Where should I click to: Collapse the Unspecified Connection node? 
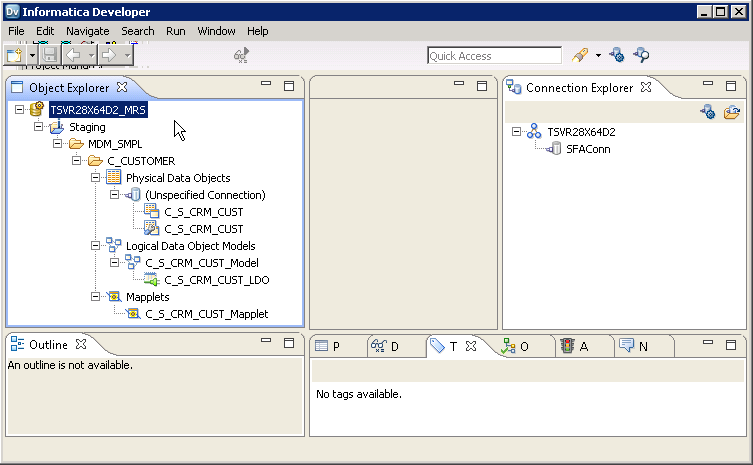click(114, 195)
